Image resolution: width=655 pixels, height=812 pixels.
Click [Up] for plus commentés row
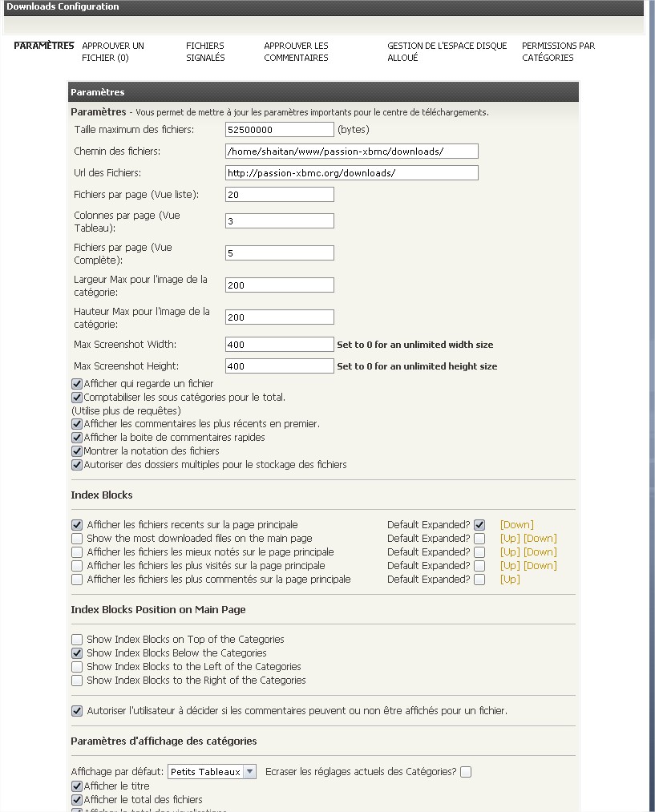[510, 580]
